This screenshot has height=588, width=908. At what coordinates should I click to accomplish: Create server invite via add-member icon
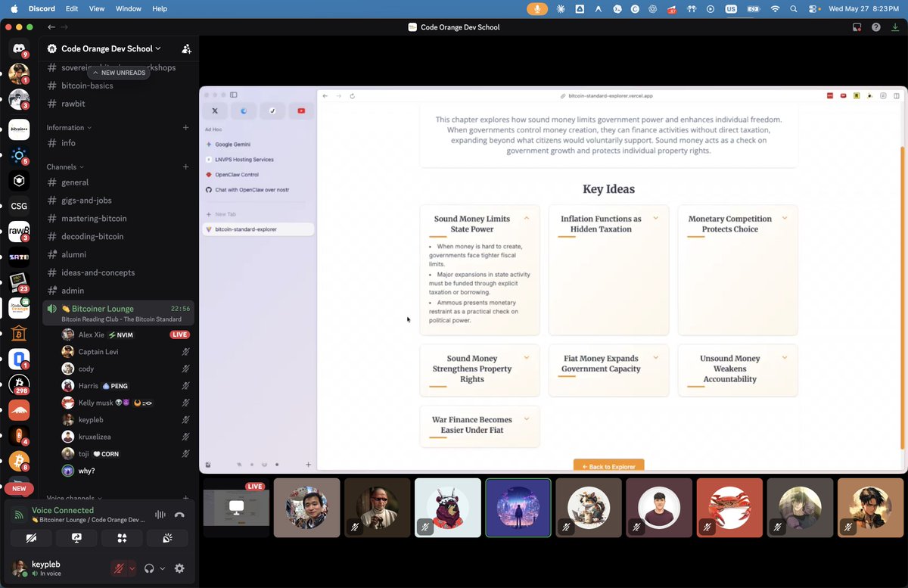point(186,48)
